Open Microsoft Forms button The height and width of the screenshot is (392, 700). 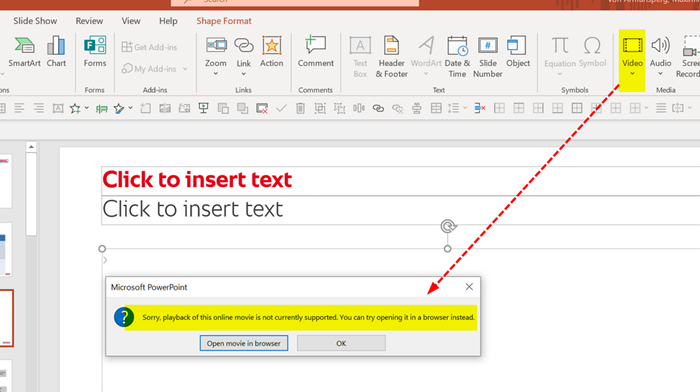coord(95,52)
